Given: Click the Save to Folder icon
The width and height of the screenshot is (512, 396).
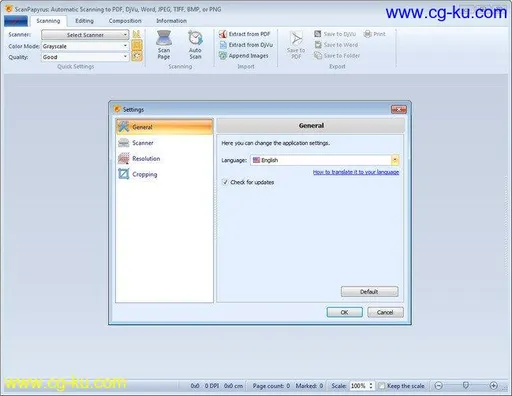Looking at the screenshot, I should [x=318, y=56].
